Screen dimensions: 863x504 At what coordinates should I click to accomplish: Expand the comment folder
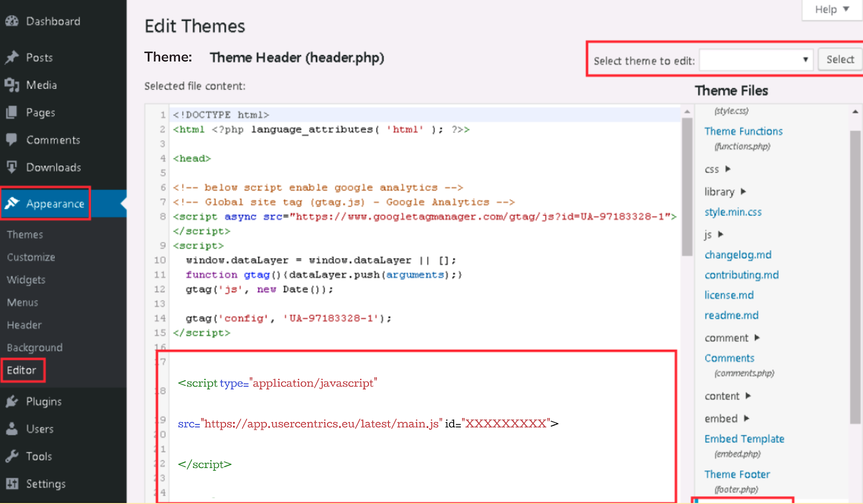pyautogui.click(x=732, y=338)
